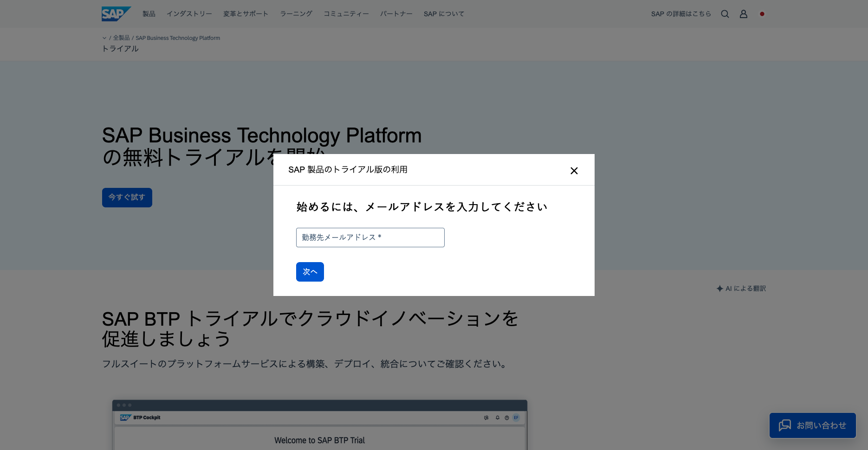
Task: Focus the 勤務先メールアドレス input field
Action: [370, 238]
